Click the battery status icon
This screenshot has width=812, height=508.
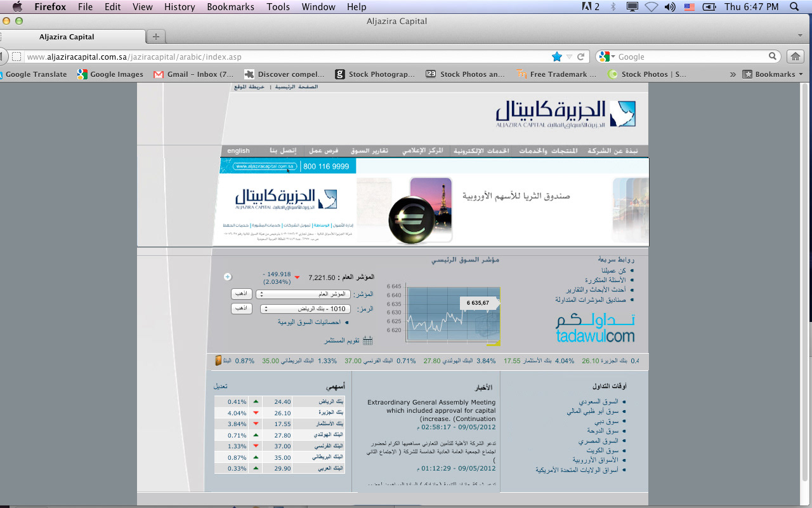[709, 6]
